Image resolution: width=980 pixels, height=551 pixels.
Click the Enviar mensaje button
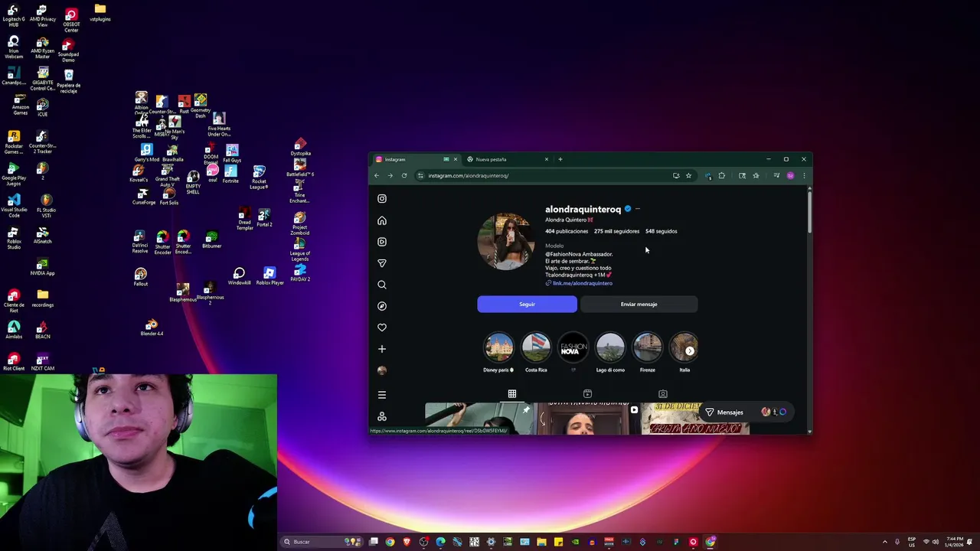639,305
